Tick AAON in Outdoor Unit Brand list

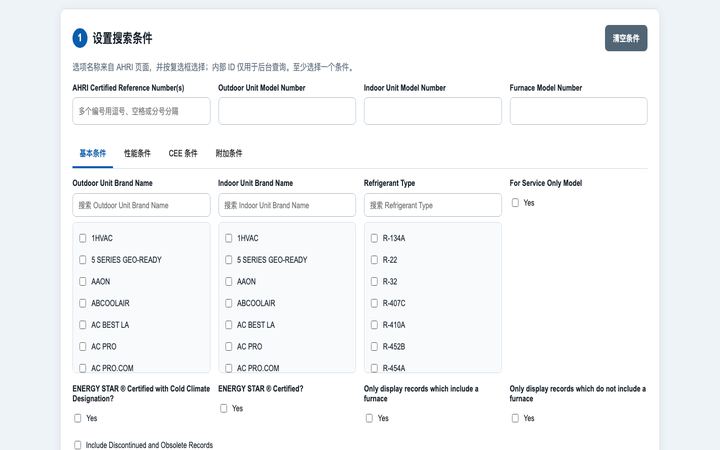click(83, 281)
